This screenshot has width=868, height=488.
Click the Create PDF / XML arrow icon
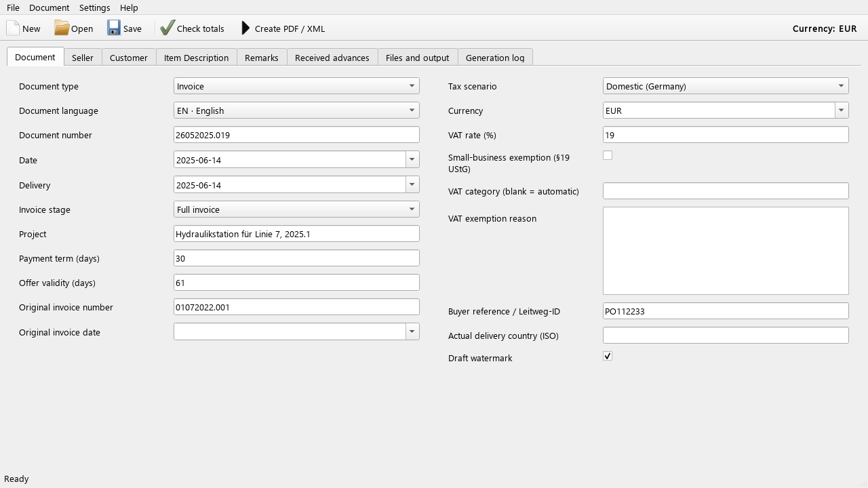(245, 28)
